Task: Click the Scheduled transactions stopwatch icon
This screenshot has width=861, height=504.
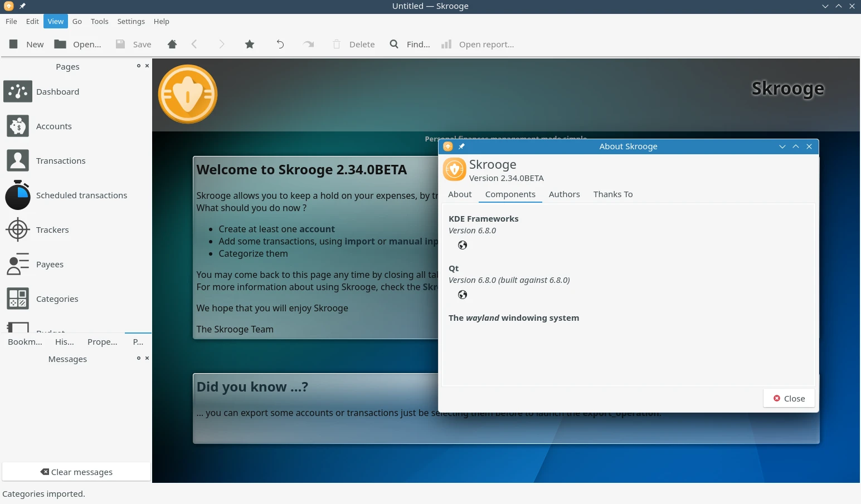Action: (x=18, y=195)
